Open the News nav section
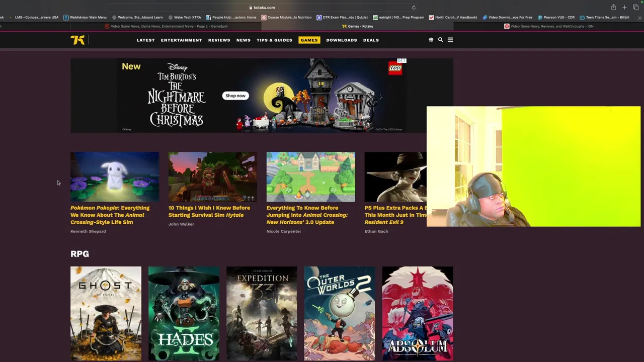 (x=244, y=40)
